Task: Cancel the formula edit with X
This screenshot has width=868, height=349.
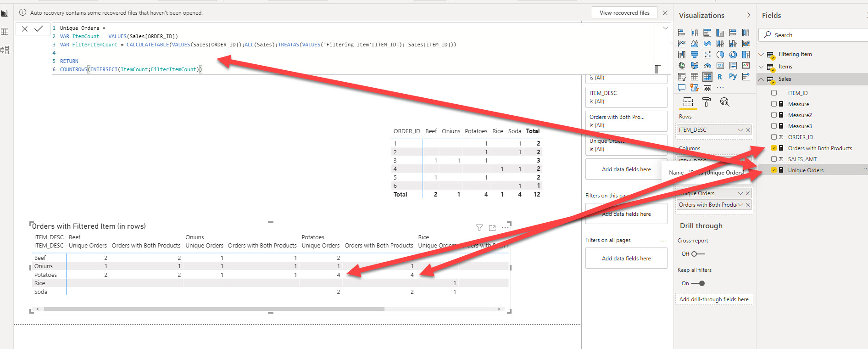Action: [25, 29]
